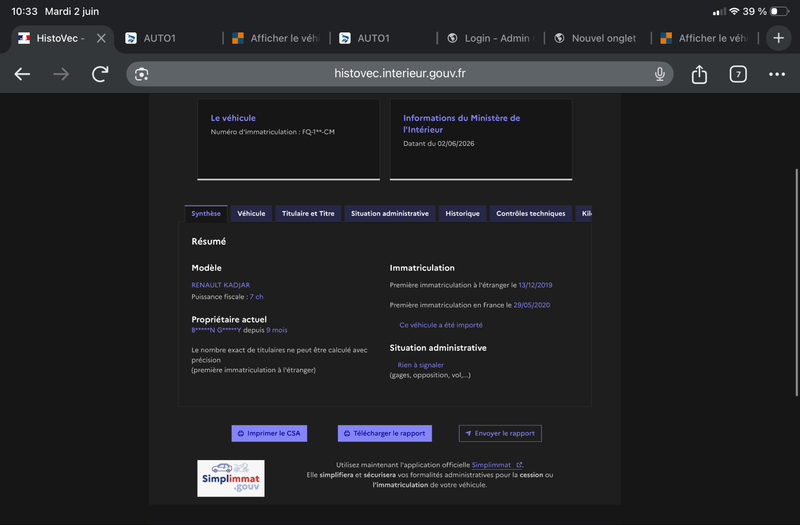Click the Propriétaire actuel heading
800x525 pixels.
click(229, 319)
